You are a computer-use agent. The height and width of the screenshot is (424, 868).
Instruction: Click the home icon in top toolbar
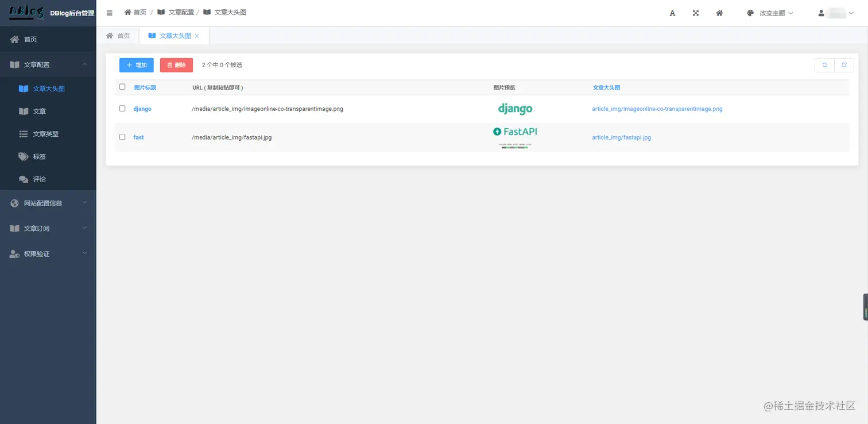click(719, 13)
